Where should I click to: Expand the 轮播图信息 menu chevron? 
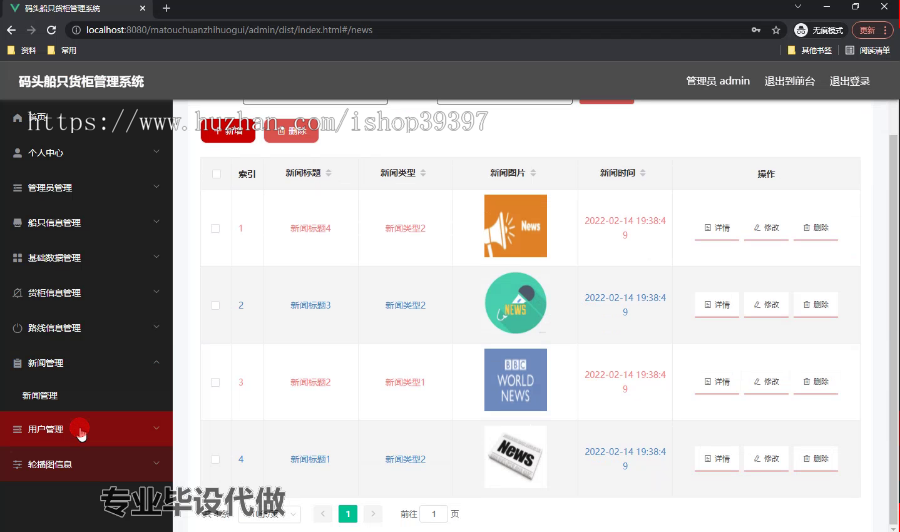(156, 463)
